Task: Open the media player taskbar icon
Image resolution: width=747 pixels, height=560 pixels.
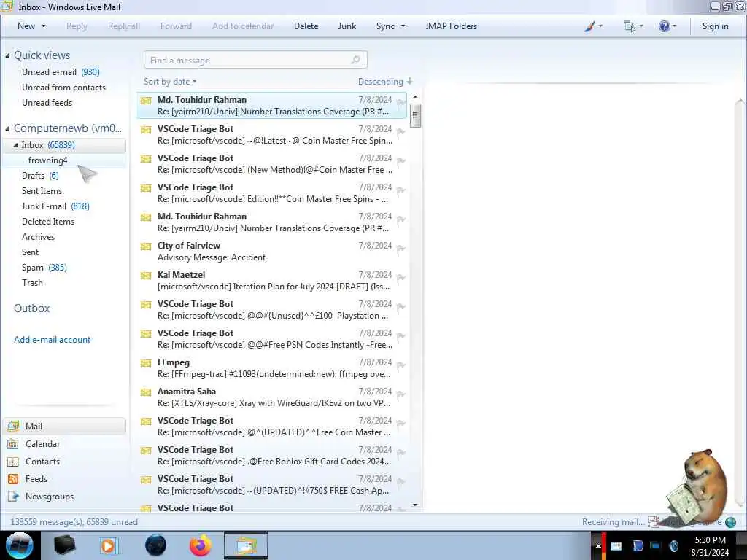Action: pyautogui.click(x=108, y=545)
